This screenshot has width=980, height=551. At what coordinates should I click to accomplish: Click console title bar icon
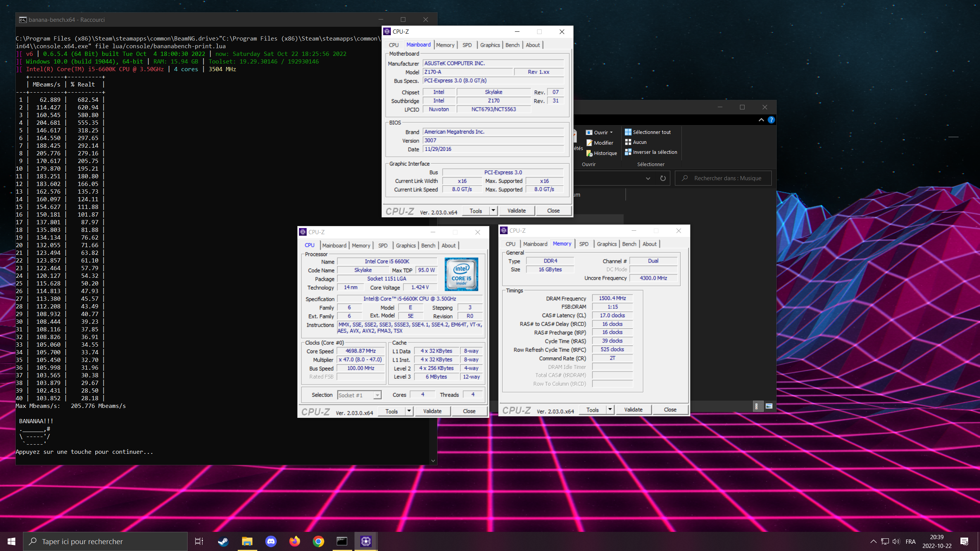pos(23,20)
